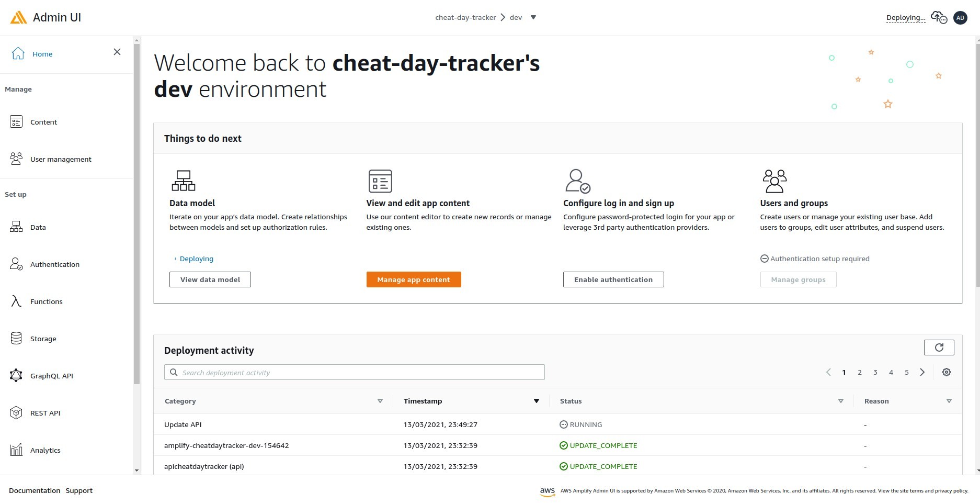The image size is (980, 504).
Task: Open Status column filter arrow
Action: (x=841, y=401)
